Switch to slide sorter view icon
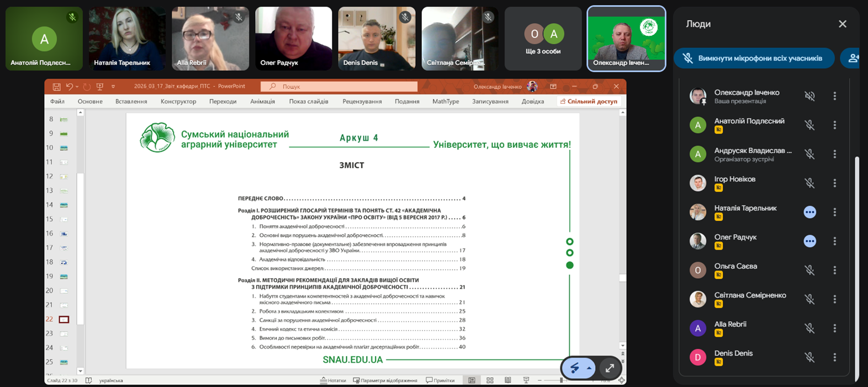The width and height of the screenshot is (868, 387). point(490,380)
